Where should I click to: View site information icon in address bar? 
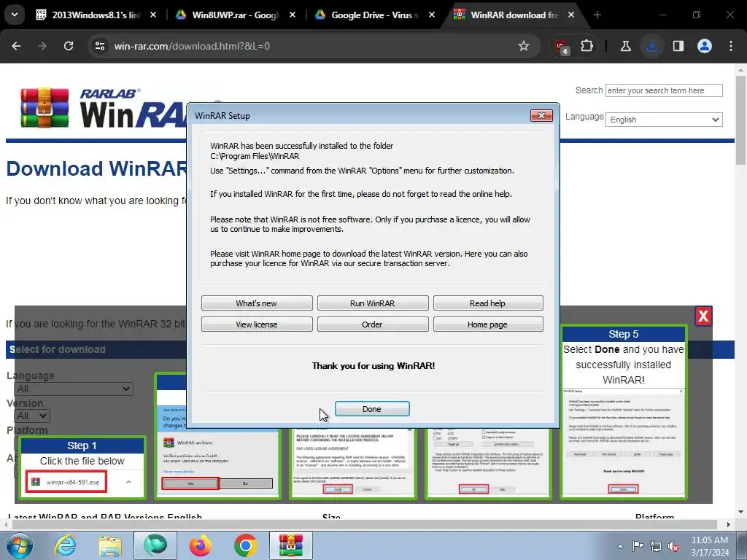100,46
